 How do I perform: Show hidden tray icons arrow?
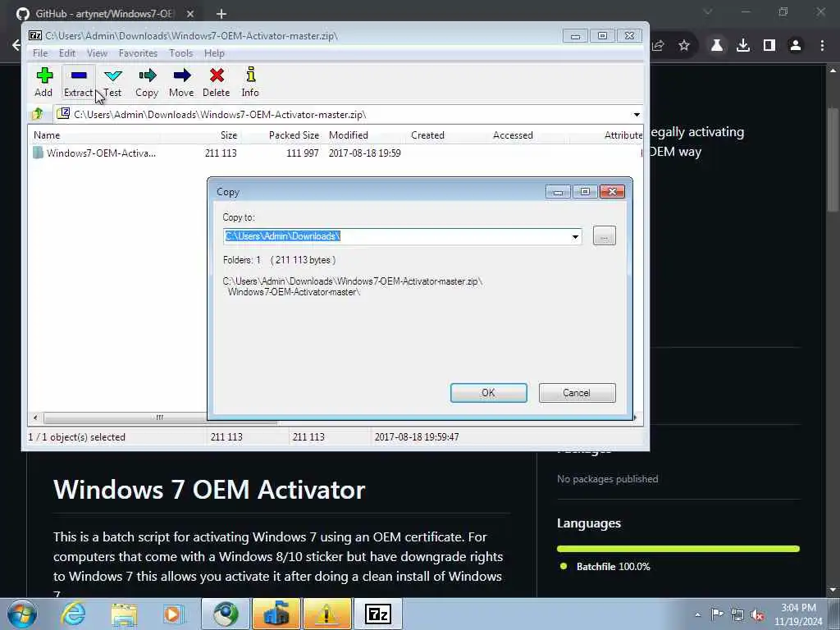pos(697,615)
